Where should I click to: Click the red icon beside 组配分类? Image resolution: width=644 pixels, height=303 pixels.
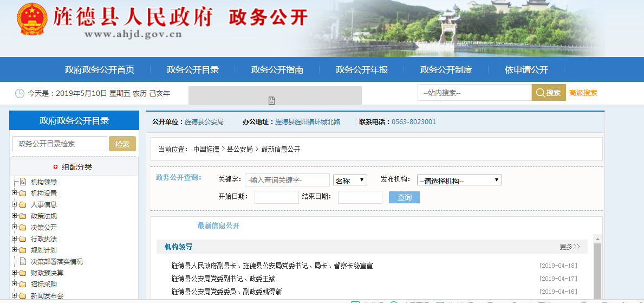(55, 167)
